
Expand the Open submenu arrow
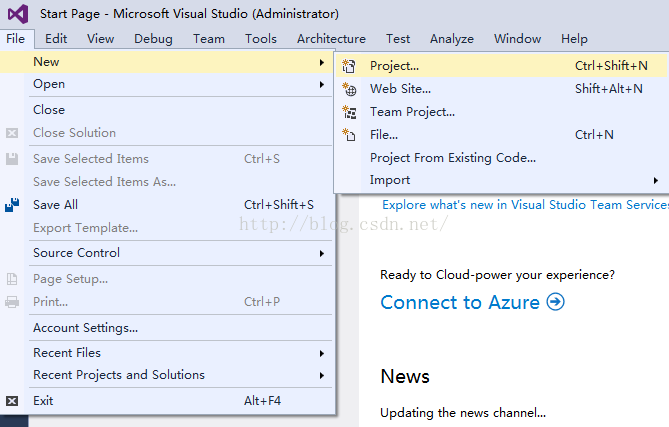click(322, 84)
